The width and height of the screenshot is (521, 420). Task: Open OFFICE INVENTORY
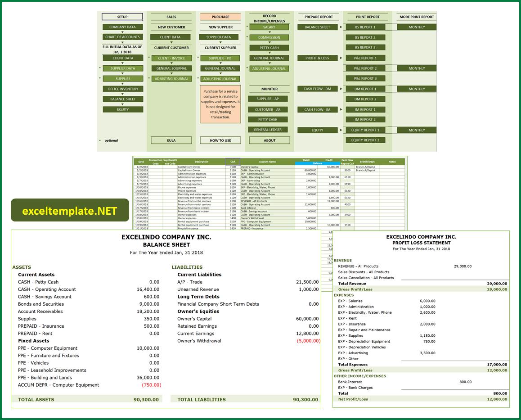click(x=123, y=89)
